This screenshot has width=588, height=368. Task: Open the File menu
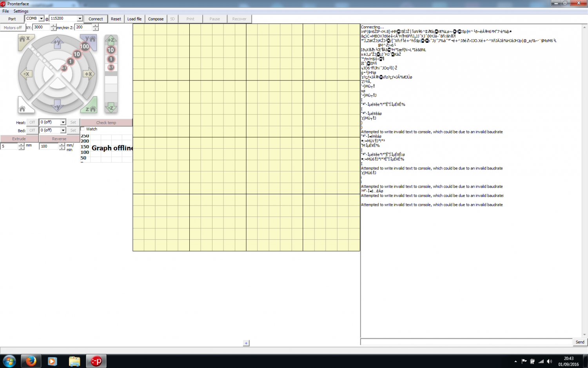coord(5,11)
